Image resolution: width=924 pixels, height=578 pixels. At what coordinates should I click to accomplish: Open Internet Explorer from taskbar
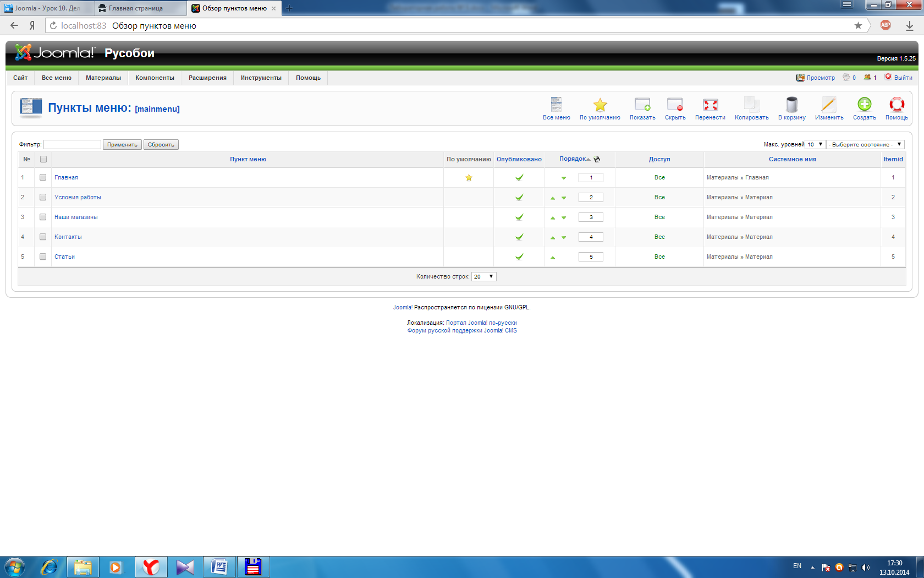(49, 567)
